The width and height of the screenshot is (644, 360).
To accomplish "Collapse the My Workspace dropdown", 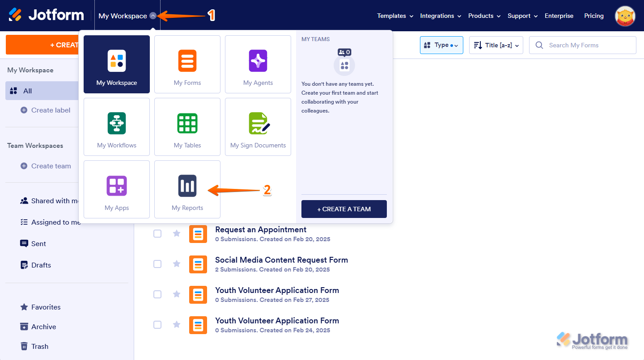I will pos(153,15).
